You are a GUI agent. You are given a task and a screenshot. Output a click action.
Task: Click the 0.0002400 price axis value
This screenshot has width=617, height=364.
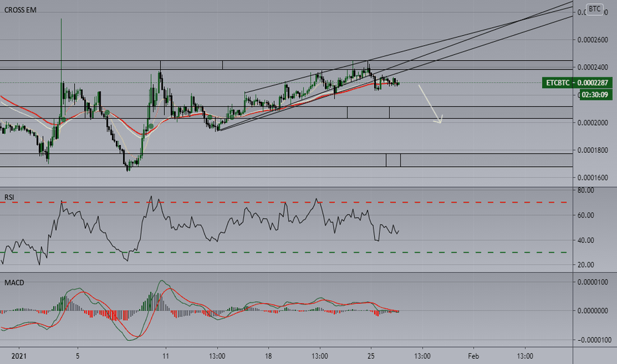pos(593,68)
